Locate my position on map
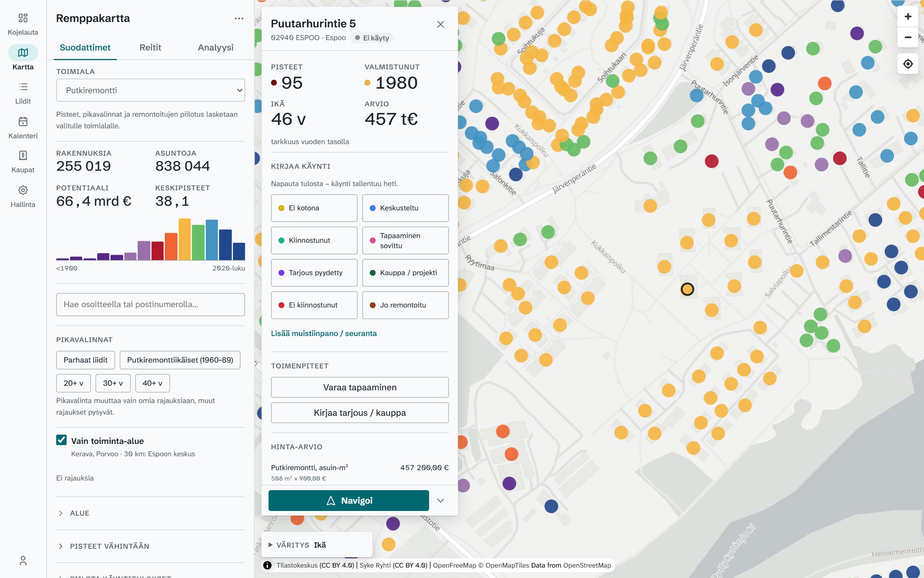This screenshot has width=924, height=578. pyautogui.click(x=907, y=64)
